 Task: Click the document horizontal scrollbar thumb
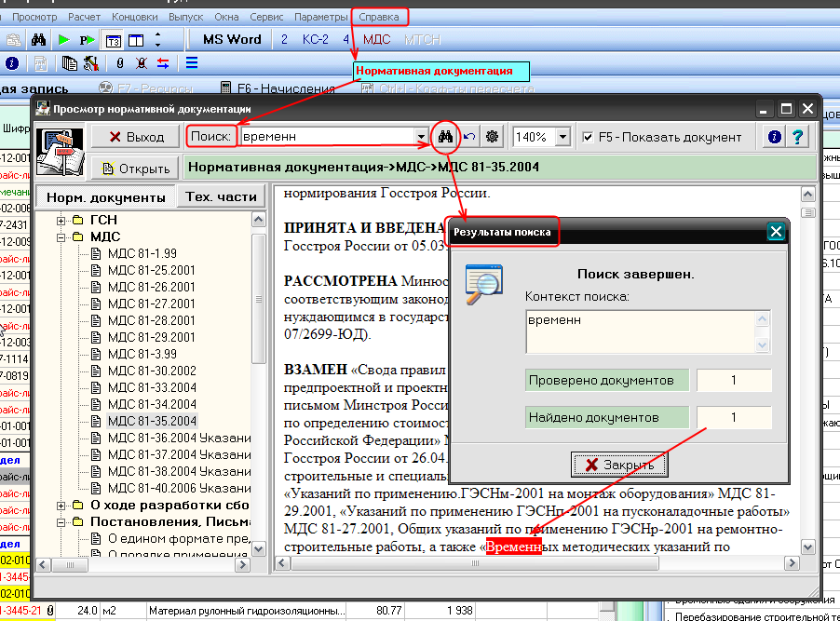[x=475, y=563]
